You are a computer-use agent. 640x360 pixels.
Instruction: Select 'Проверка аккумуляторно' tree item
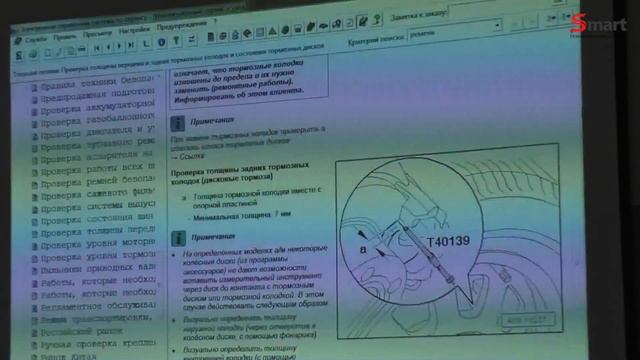click(x=93, y=108)
